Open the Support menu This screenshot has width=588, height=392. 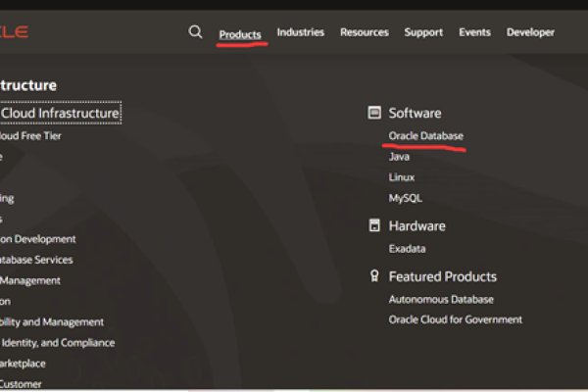click(x=423, y=32)
